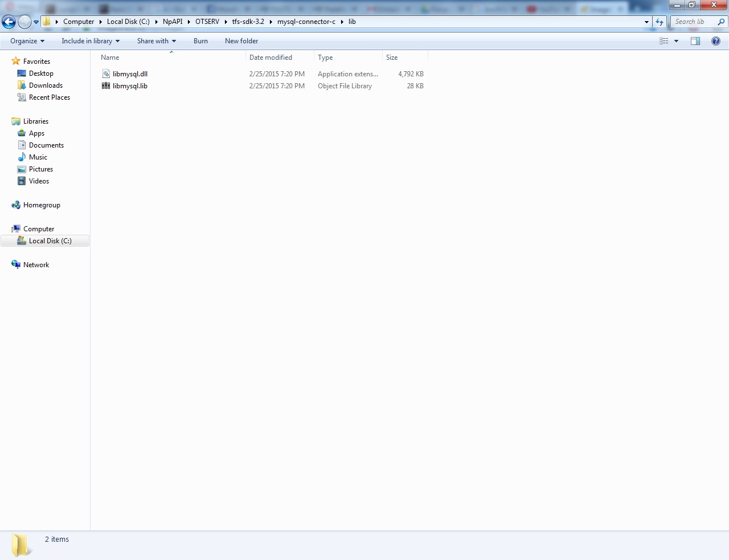Click the Network icon in sidebar

(16, 264)
